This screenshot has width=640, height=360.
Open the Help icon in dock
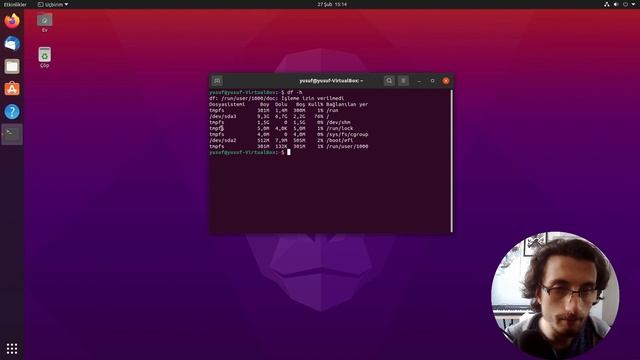[12, 111]
